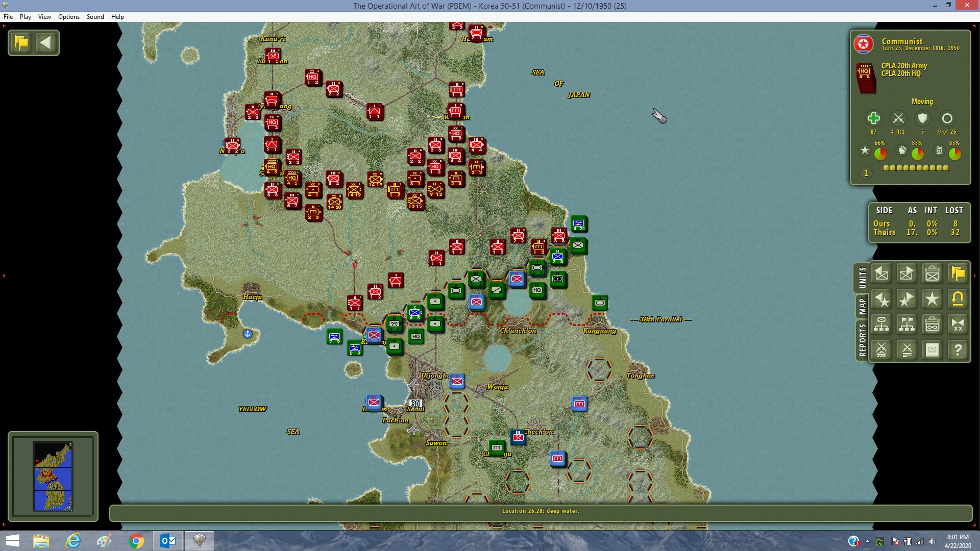Launch Internet Explorer from taskbar
Viewport: 980px width, 551px height.
(73, 541)
